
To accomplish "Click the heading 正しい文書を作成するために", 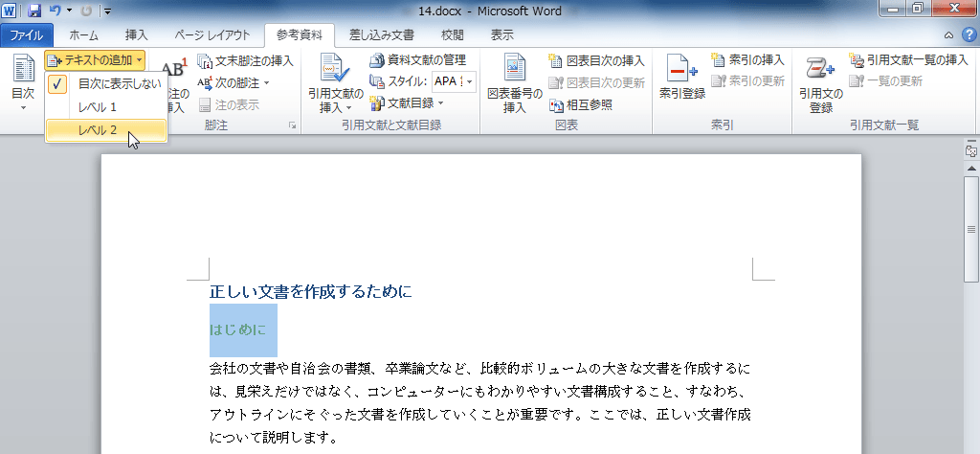I will click(x=311, y=291).
